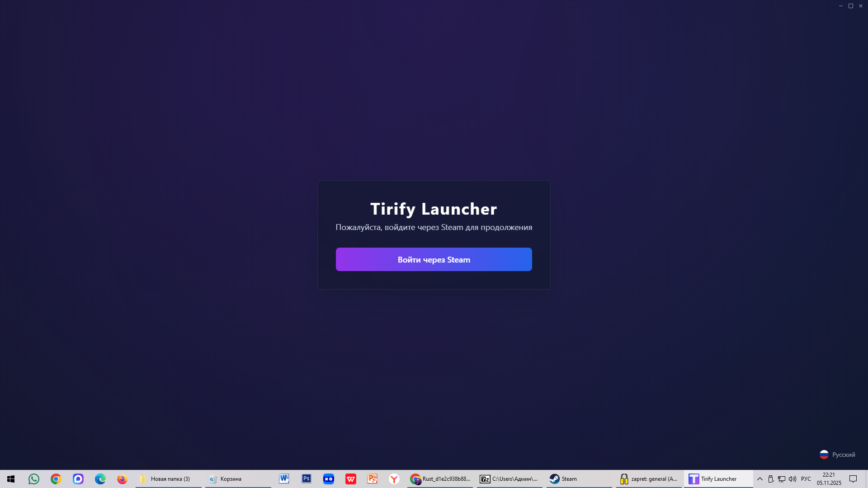Viewport: 868px width, 488px height.
Task: Open the Word taskbar icon
Action: point(284,479)
